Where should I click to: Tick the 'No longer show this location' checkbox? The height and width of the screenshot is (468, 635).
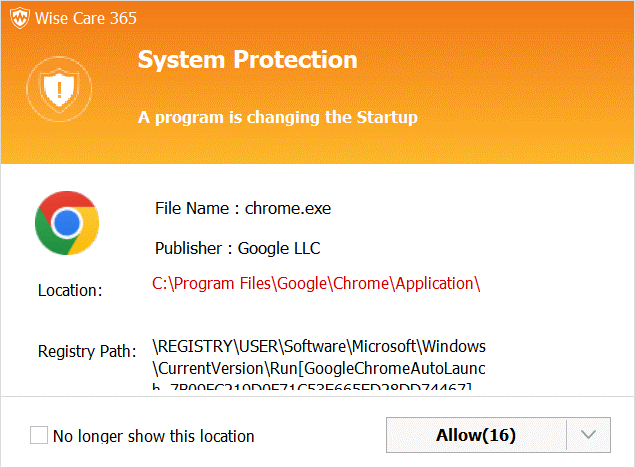(39, 435)
